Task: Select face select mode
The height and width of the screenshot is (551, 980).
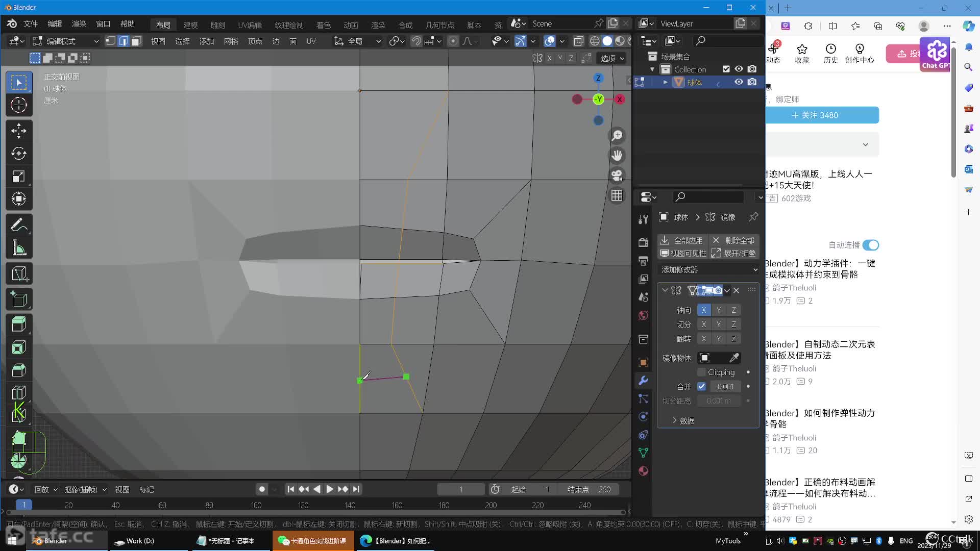Action: click(x=136, y=41)
